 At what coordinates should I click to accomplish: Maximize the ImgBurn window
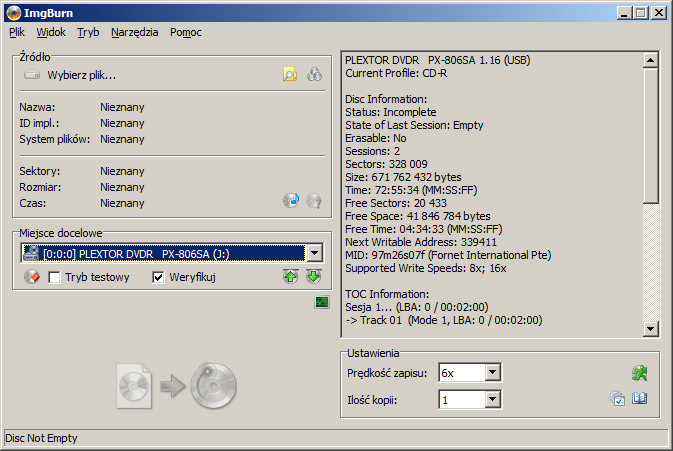640,13
